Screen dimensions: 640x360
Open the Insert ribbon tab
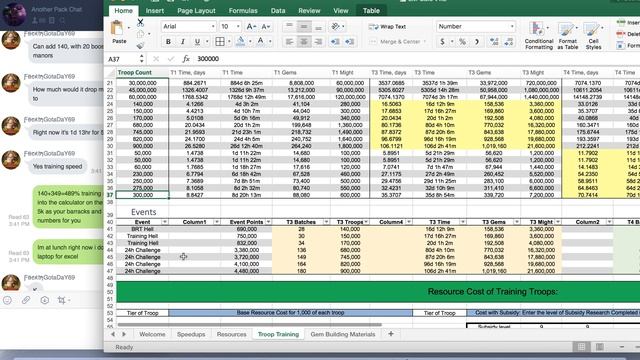[155, 11]
